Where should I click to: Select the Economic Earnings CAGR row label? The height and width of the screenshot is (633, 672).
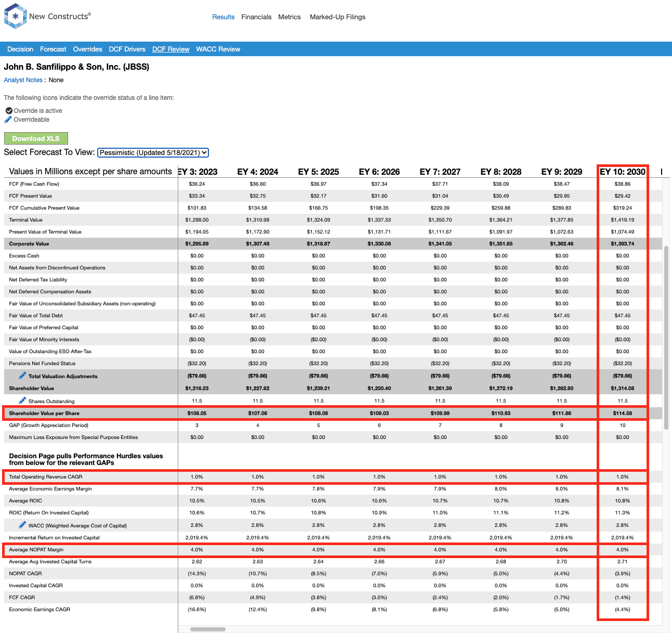click(x=39, y=610)
